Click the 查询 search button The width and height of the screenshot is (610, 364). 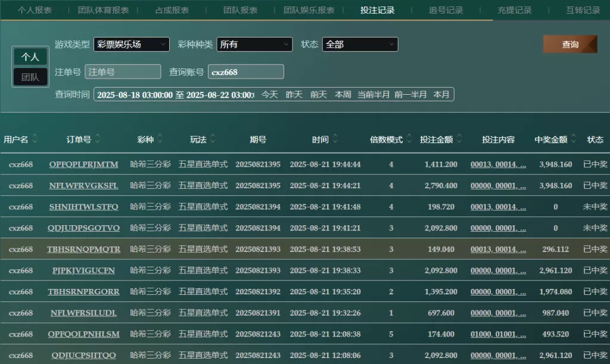pos(570,44)
